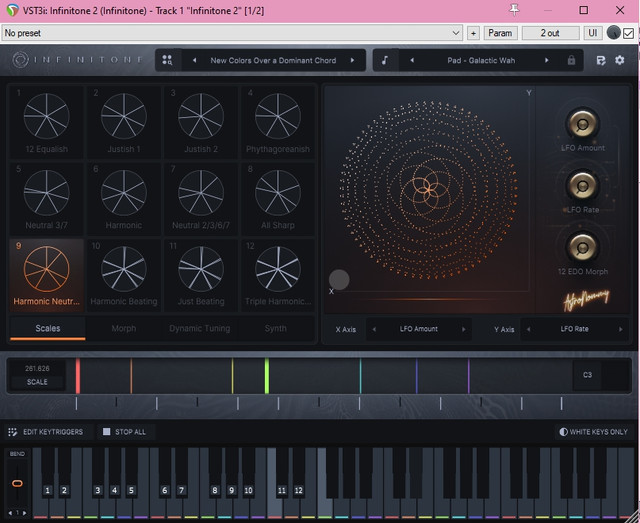
Task: Advance to next scale preset arrow
Action: tap(352, 60)
